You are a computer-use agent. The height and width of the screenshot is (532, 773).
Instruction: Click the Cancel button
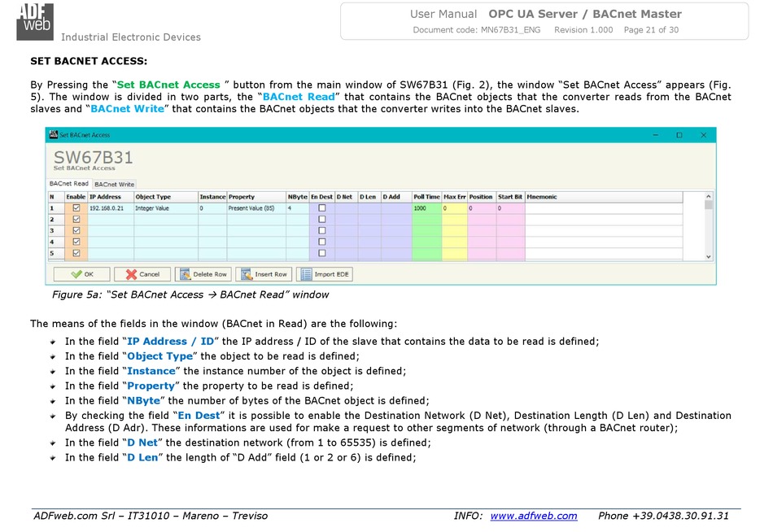pyautogui.click(x=142, y=274)
